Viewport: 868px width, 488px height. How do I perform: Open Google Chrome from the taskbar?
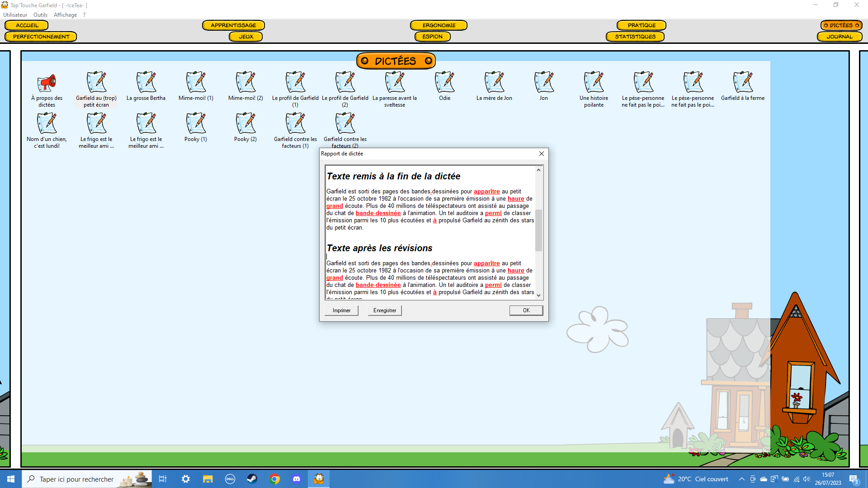click(274, 479)
